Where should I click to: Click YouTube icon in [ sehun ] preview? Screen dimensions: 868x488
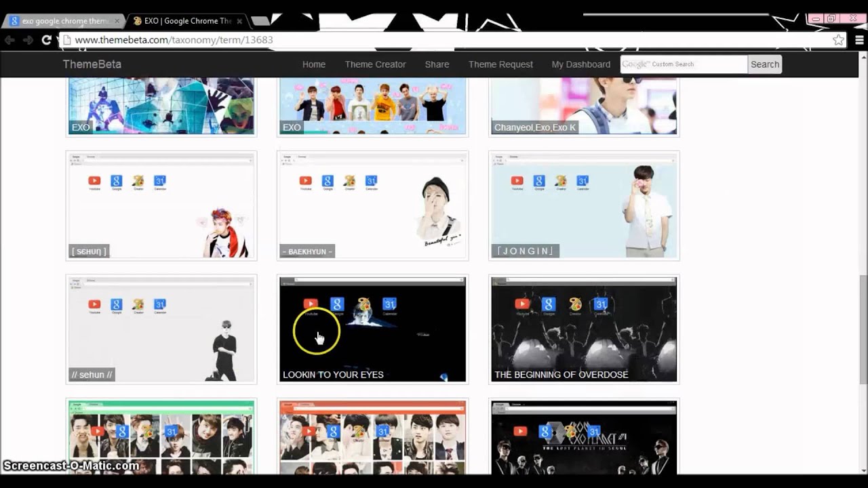pyautogui.click(x=94, y=181)
